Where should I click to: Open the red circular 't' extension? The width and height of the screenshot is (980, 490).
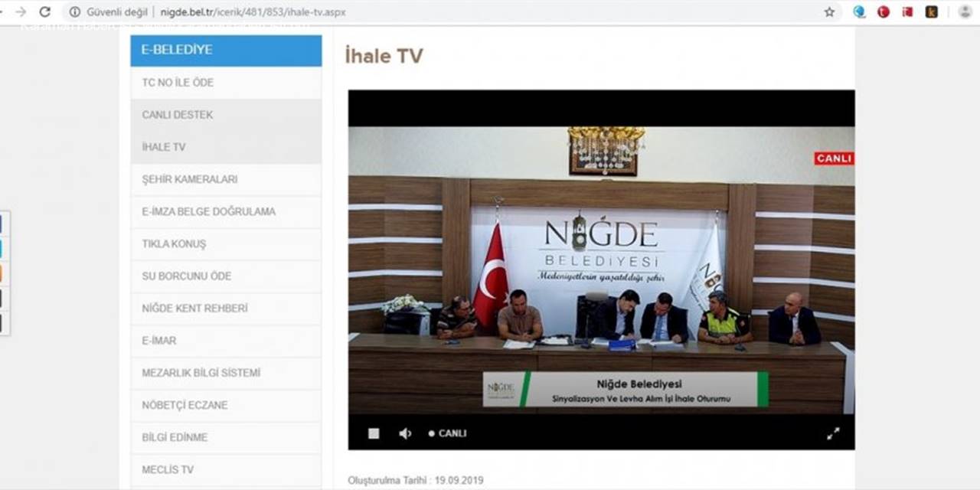884,12
